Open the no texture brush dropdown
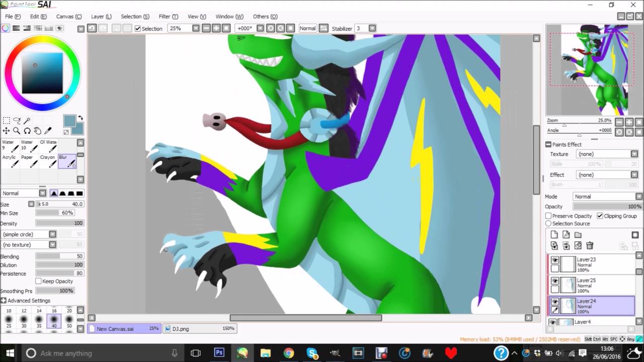The height and width of the screenshot is (362, 644). coord(52,245)
